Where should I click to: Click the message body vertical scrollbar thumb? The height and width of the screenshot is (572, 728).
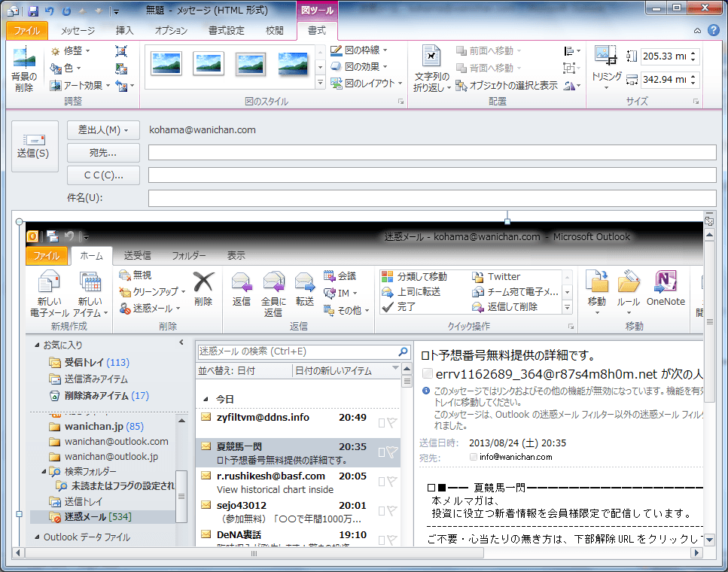709,322
